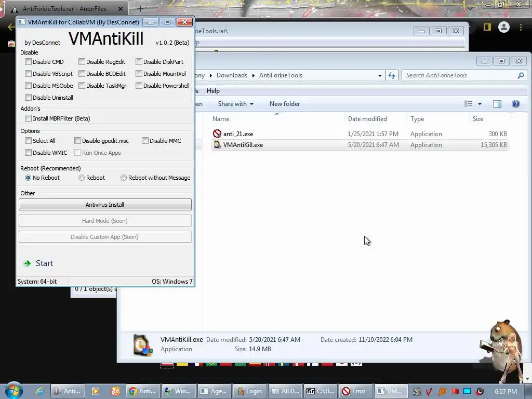Click the Explorer search magnifier icon
Image resolution: width=532 pixels, height=399 pixels.
(521, 75)
